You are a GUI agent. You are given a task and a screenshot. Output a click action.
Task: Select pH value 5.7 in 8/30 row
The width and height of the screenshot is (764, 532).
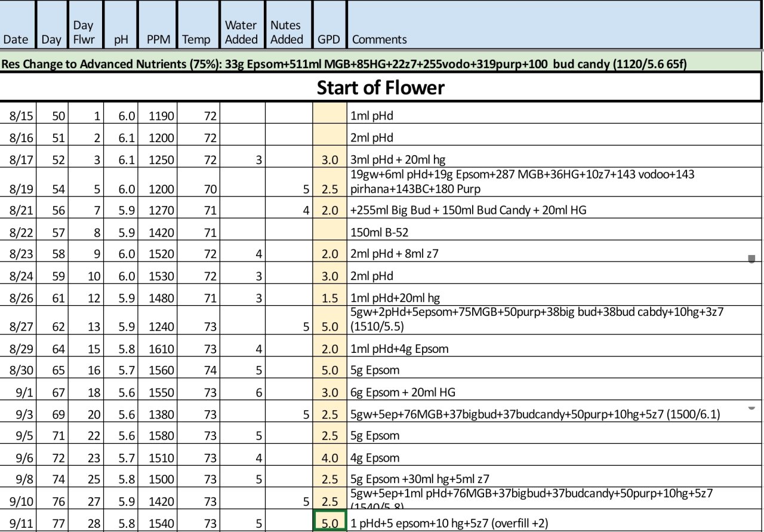click(x=121, y=371)
